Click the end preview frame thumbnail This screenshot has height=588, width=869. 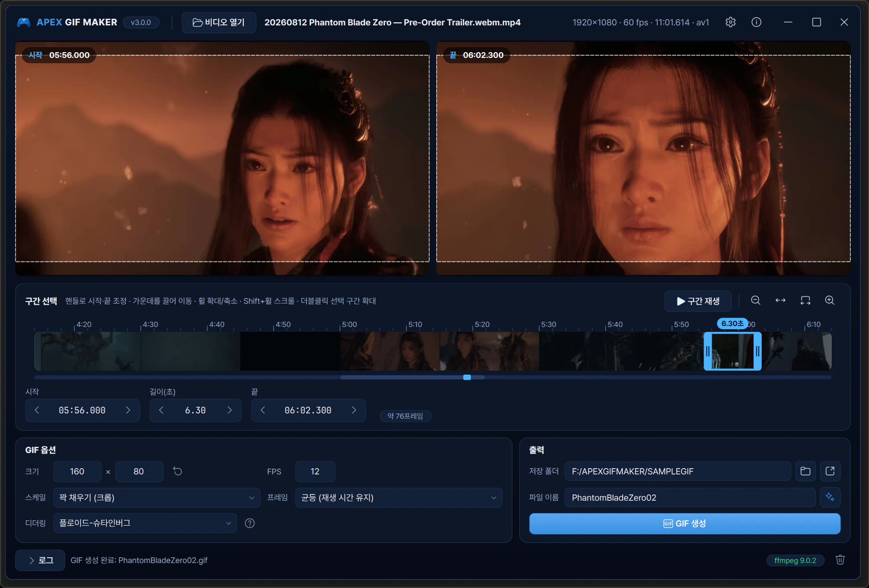(x=643, y=158)
